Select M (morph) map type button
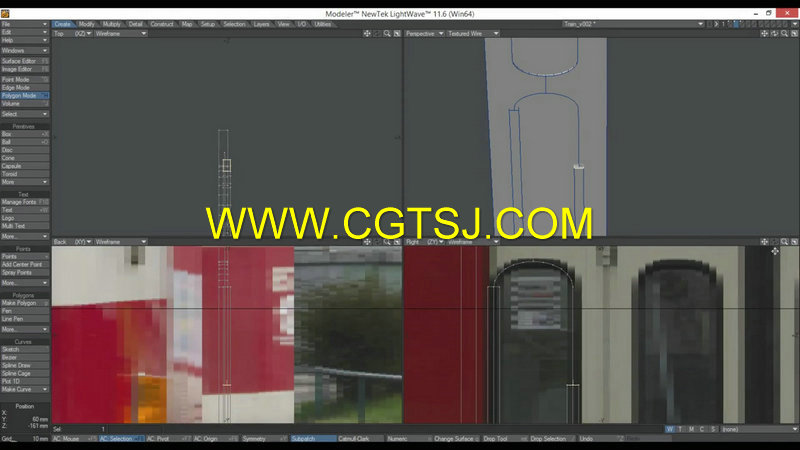Screen dimensions: 800x450 691,429
